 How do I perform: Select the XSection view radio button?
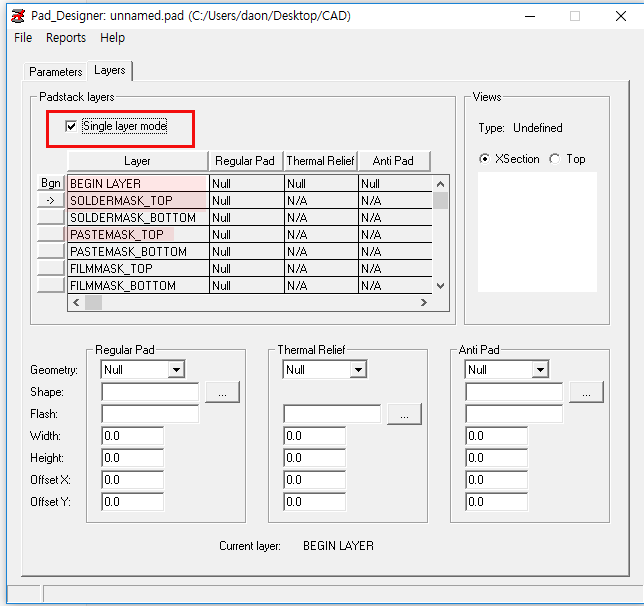point(484,159)
